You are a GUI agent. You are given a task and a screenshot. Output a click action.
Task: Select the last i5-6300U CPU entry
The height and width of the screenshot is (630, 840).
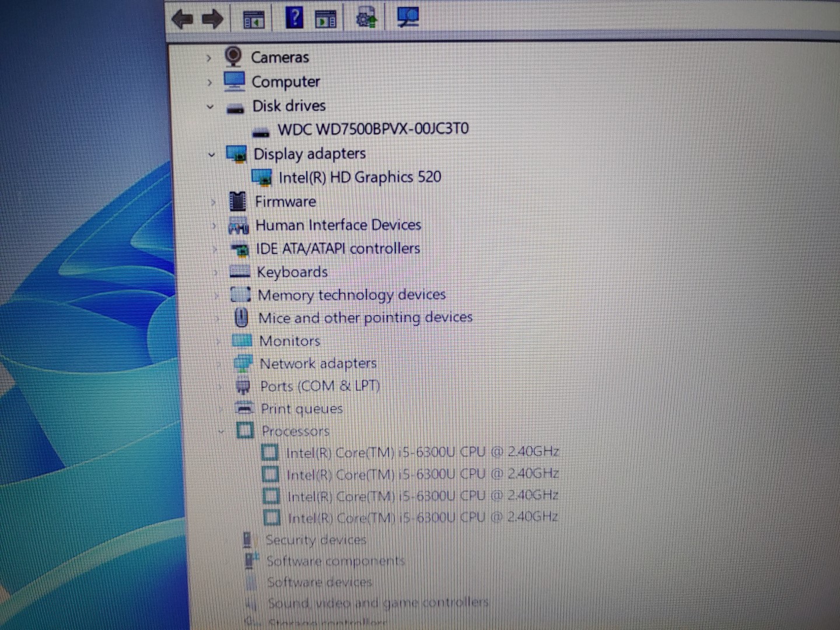[423, 517]
